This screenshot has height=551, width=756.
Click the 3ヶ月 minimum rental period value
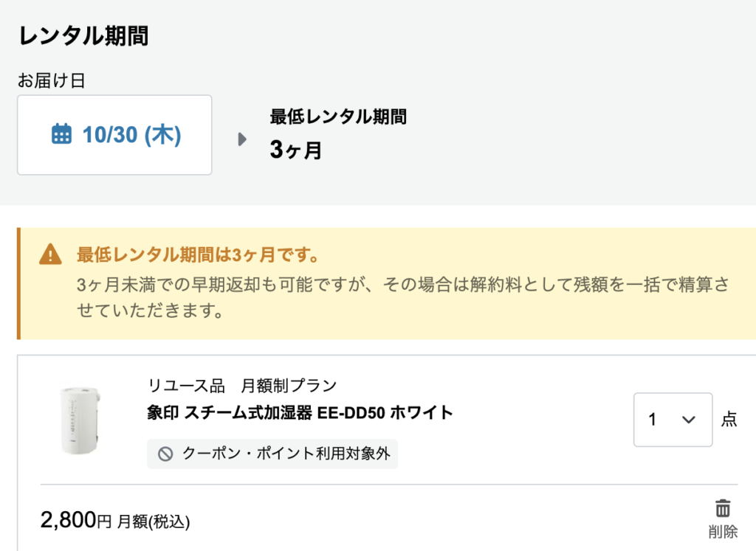point(295,150)
